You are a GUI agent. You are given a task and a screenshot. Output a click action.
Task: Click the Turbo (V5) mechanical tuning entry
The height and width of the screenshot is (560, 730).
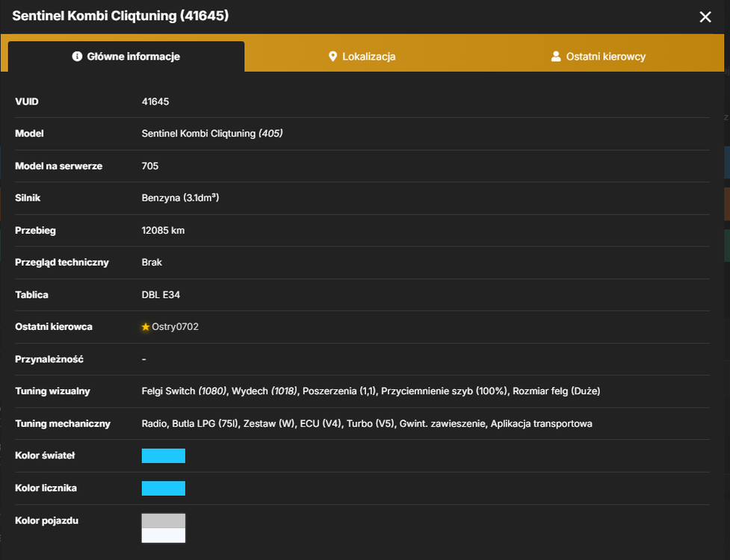pos(370,423)
